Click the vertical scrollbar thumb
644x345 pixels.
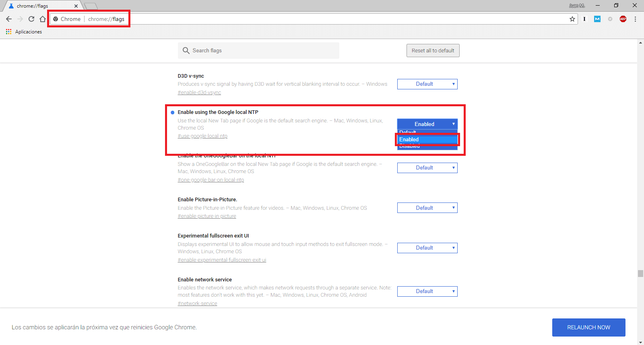pos(640,274)
